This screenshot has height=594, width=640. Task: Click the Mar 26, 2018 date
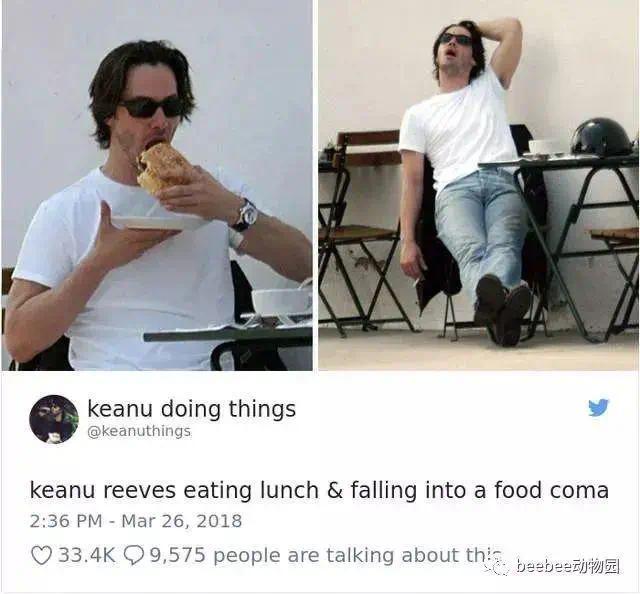tap(182, 521)
